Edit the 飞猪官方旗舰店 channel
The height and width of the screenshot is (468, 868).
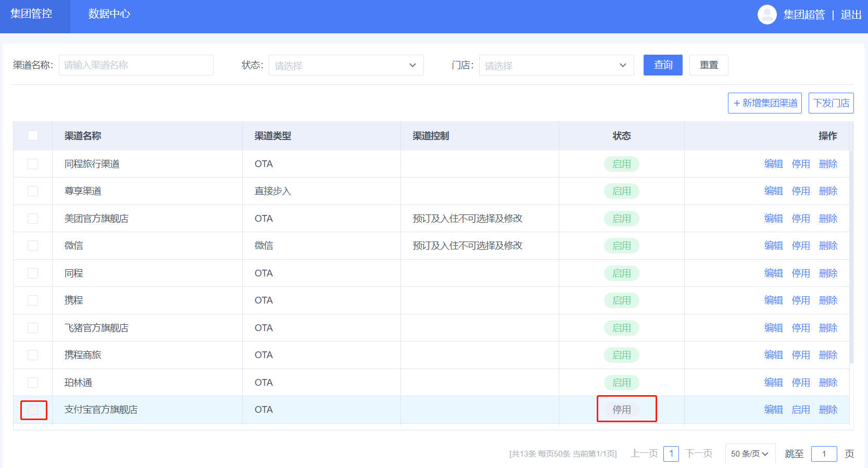pos(774,328)
